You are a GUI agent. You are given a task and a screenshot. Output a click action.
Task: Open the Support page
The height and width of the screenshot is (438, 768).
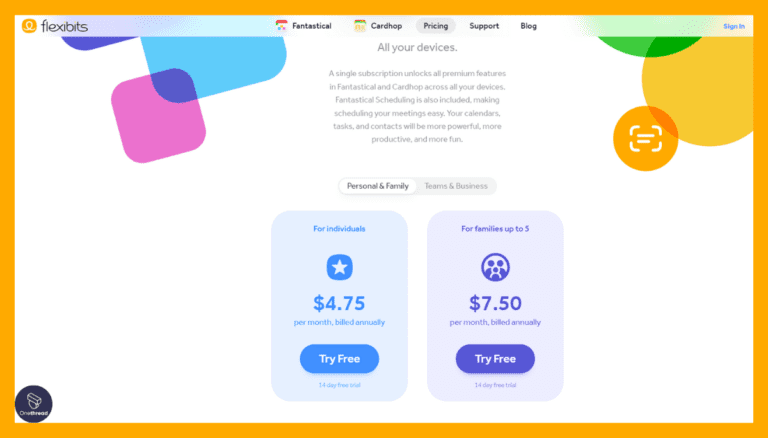point(484,26)
